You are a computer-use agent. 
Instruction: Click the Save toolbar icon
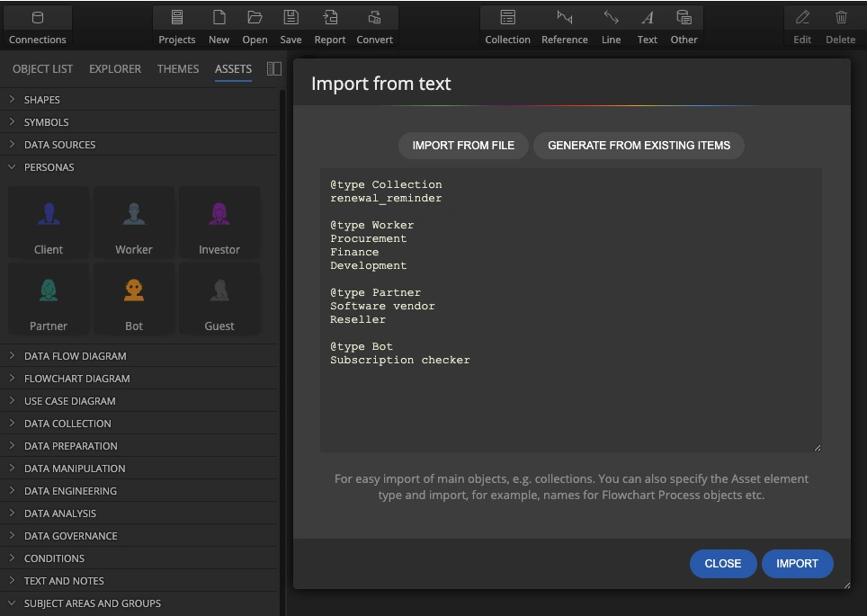pyautogui.click(x=290, y=18)
